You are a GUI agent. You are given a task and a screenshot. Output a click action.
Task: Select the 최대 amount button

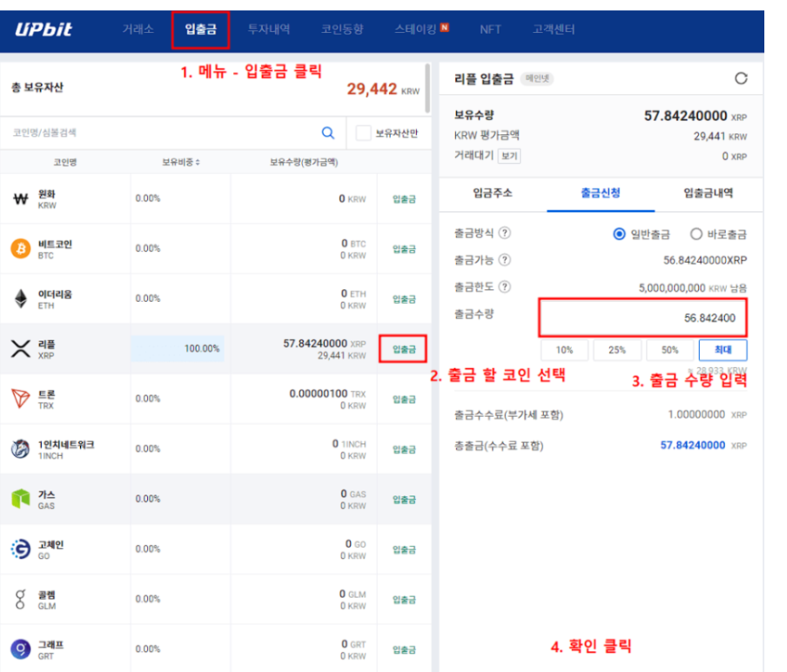[x=723, y=350]
